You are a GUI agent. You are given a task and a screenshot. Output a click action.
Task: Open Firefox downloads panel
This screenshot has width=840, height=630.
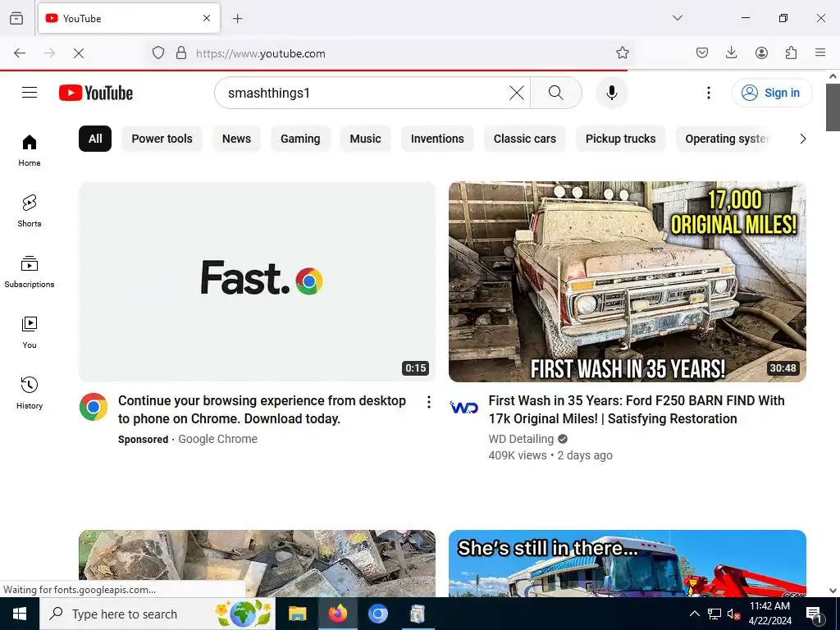731,52
